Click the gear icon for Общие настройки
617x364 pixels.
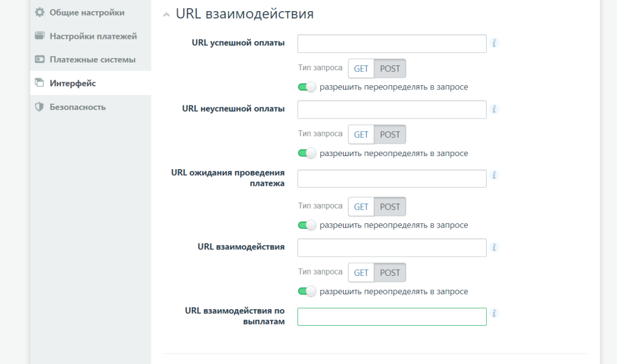[x=39, y=12]
